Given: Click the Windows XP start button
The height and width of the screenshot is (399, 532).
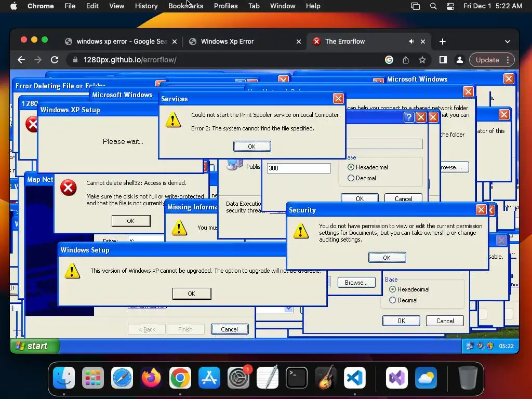Looking at the screenshot, I should tap(35, 345).
